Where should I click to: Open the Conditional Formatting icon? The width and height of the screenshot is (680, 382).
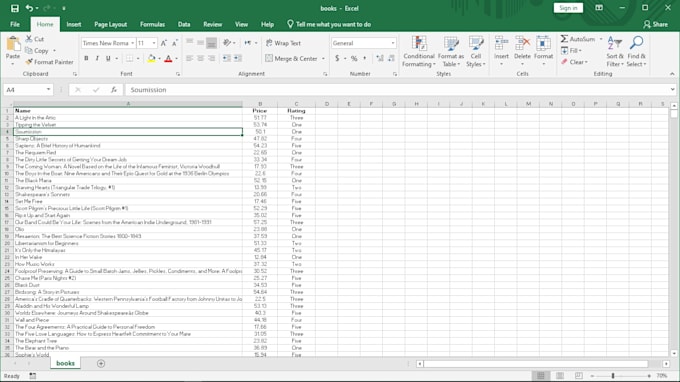(x=418, y=43)
